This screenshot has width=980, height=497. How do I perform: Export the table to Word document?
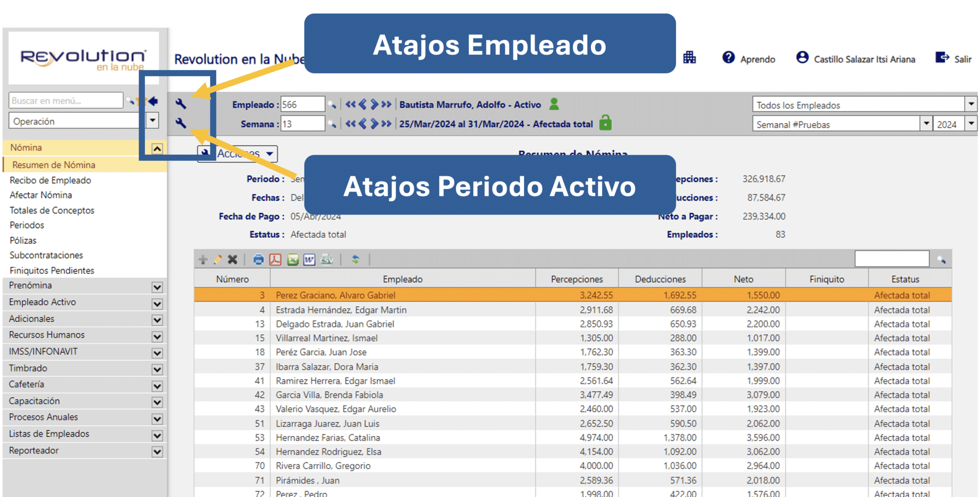pos(310,260)
